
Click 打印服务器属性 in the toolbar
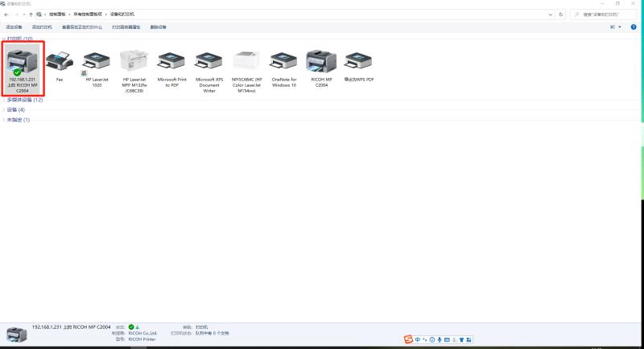click(x=126, y=27)
